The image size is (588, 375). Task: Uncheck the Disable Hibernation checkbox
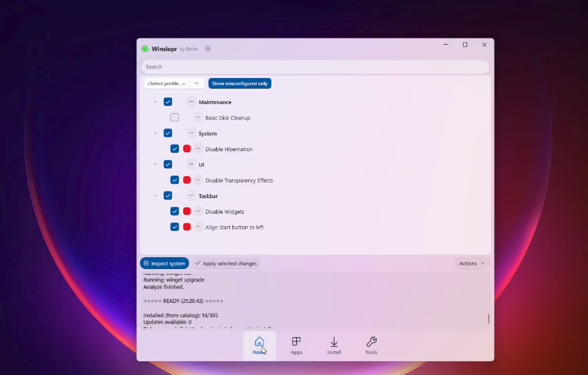coord(174,149)
